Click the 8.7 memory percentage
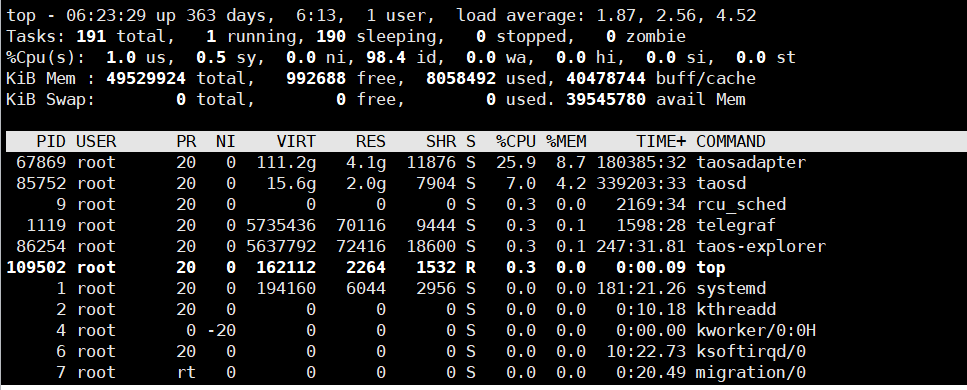 (571, 163)
